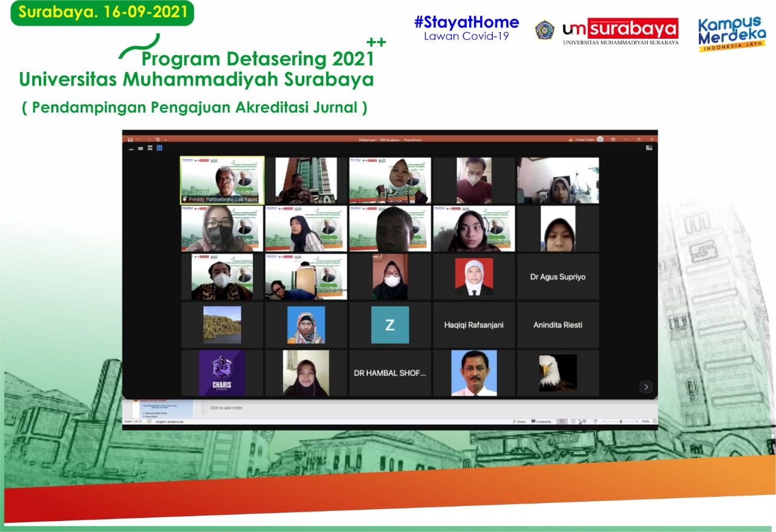Screen dimensions: 776x532
Task: Click the Undo icon in quick access toolbar
Action: coord(139,140)
